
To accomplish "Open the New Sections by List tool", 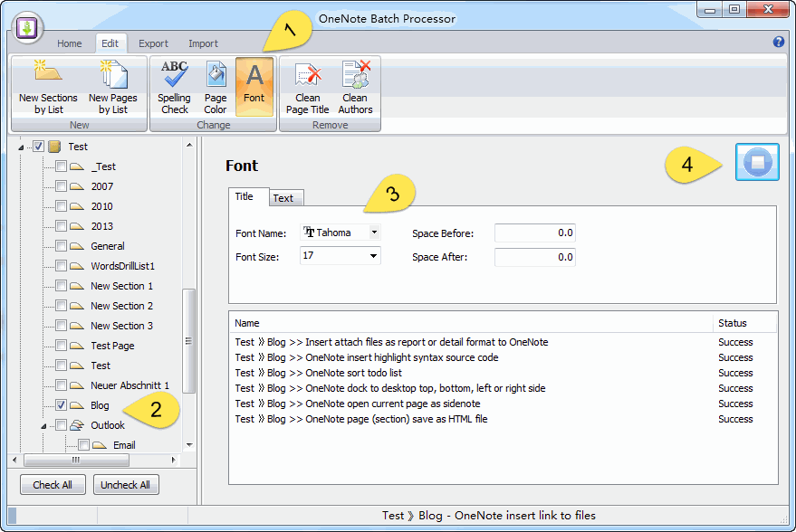I will [x=48, y=87].
